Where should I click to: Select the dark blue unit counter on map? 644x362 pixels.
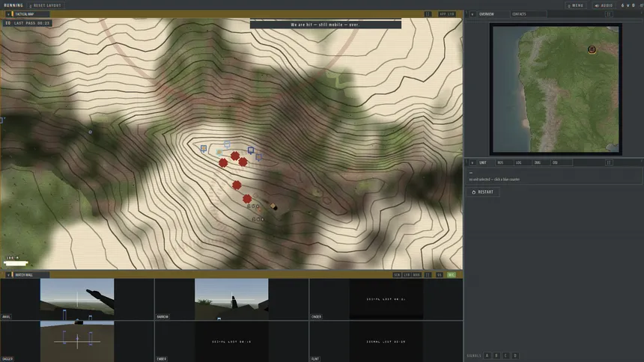point(251,150)
